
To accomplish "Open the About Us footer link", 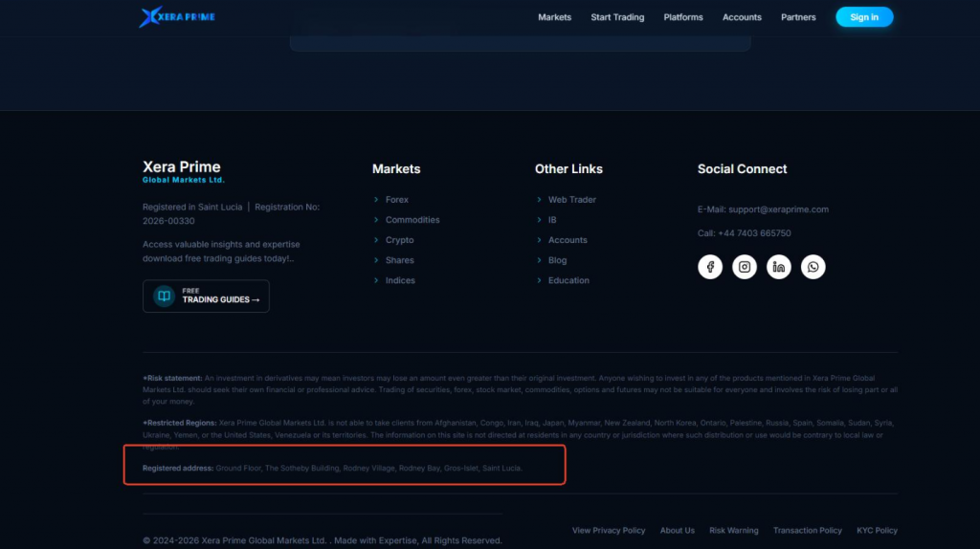I will coord(677,530).
